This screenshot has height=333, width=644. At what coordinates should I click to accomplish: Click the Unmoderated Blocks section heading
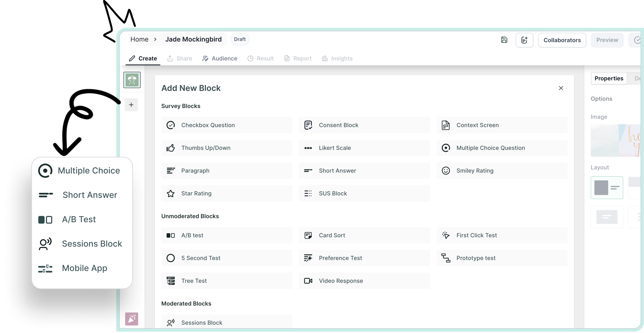click(x=190, y=216)
